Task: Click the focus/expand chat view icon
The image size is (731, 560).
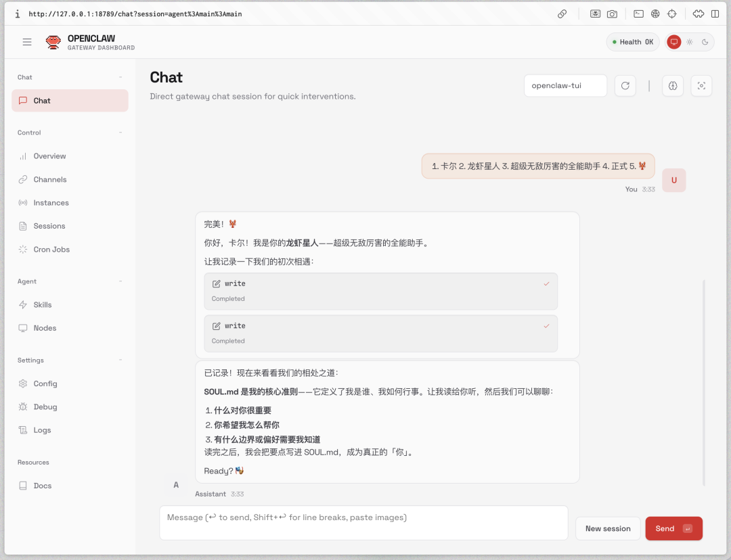Action: [x=701, y=85]
